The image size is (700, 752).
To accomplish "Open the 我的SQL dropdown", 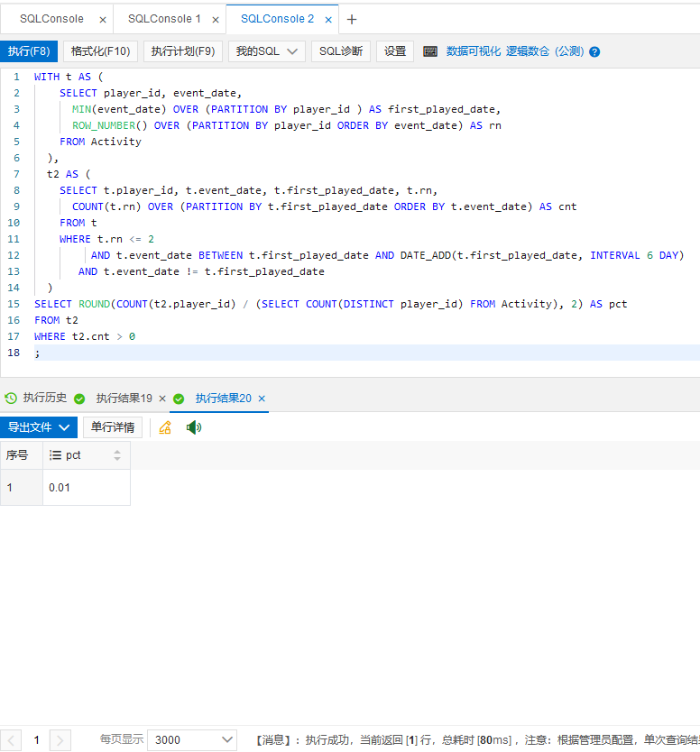I will [x=267, y=51].
